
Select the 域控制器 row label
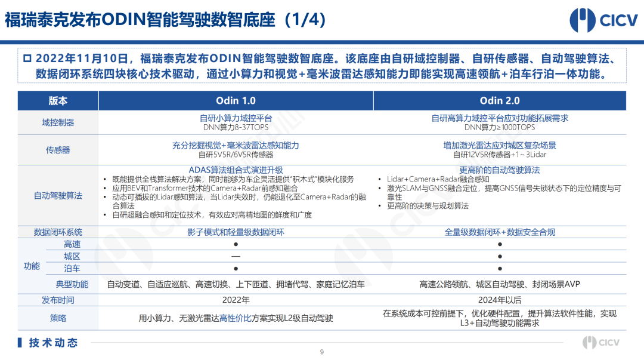58,122
